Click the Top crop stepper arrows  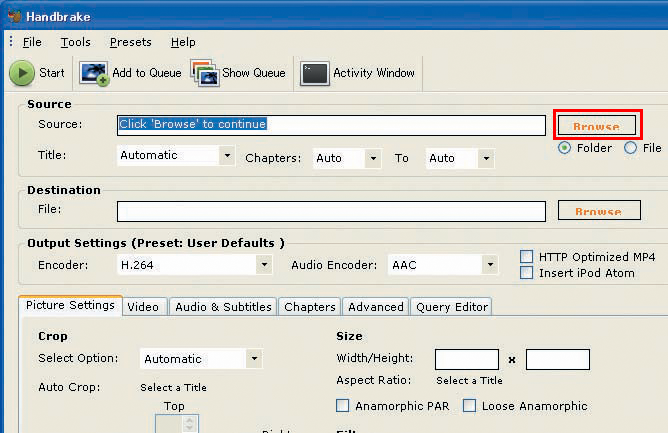[x=190, y=424]
